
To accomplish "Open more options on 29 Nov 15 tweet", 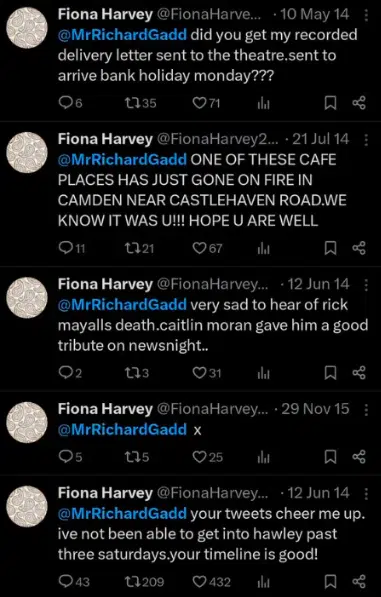I will tap(366, 409).
